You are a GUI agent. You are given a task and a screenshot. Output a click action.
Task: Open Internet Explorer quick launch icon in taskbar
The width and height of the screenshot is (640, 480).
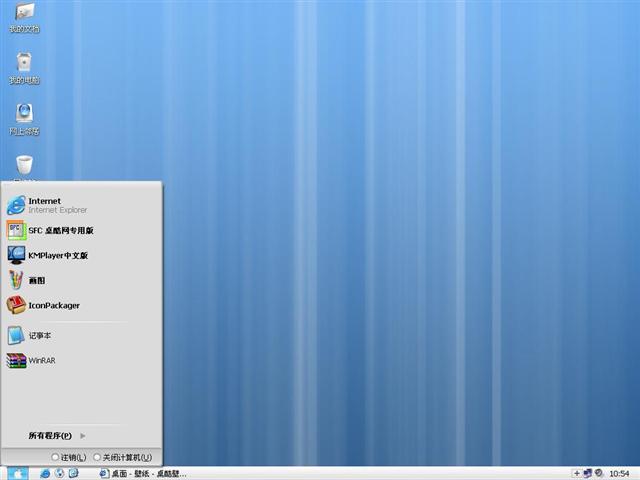tap(45, 473)
